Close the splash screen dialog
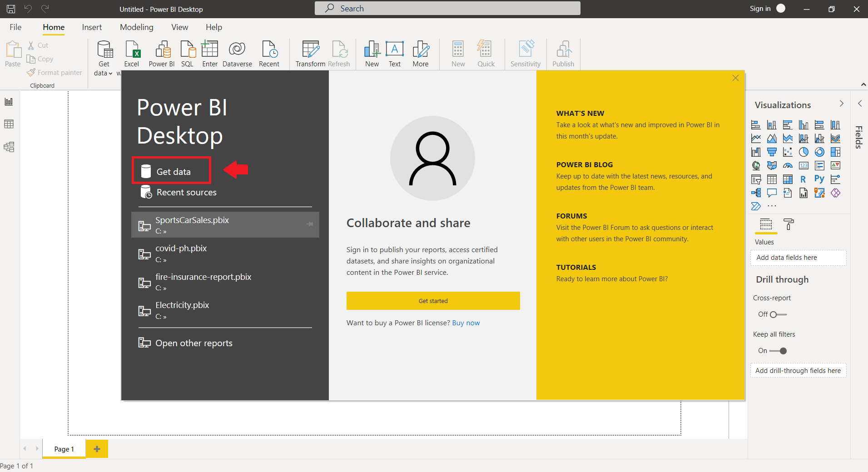Image resolution: width=868 pixels, height=472 pixels. pos(735,78)
